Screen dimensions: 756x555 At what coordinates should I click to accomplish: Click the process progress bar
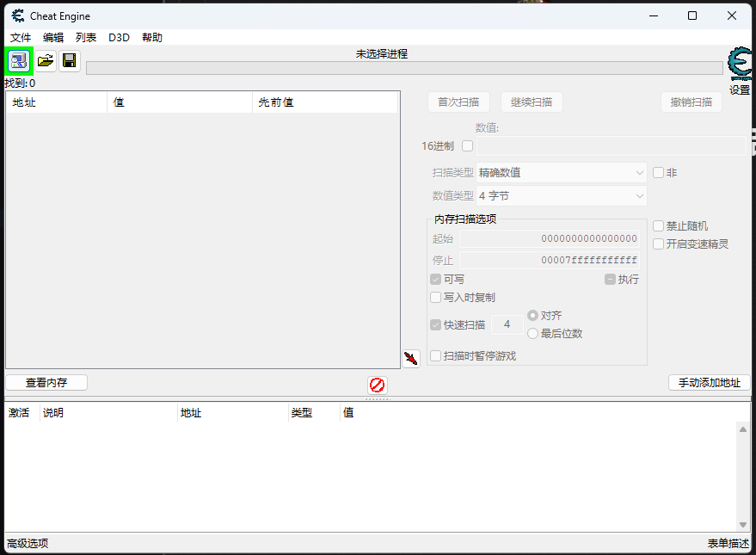404,68
